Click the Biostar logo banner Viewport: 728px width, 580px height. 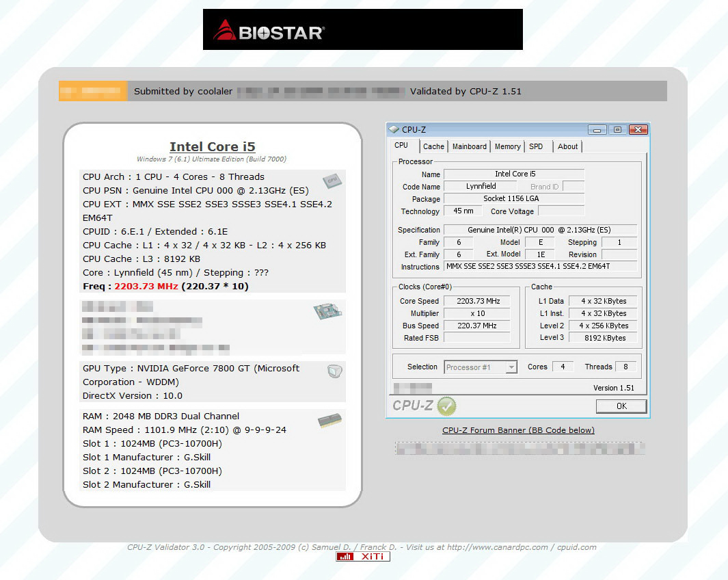pyautogui.click(x=362, y=29)
